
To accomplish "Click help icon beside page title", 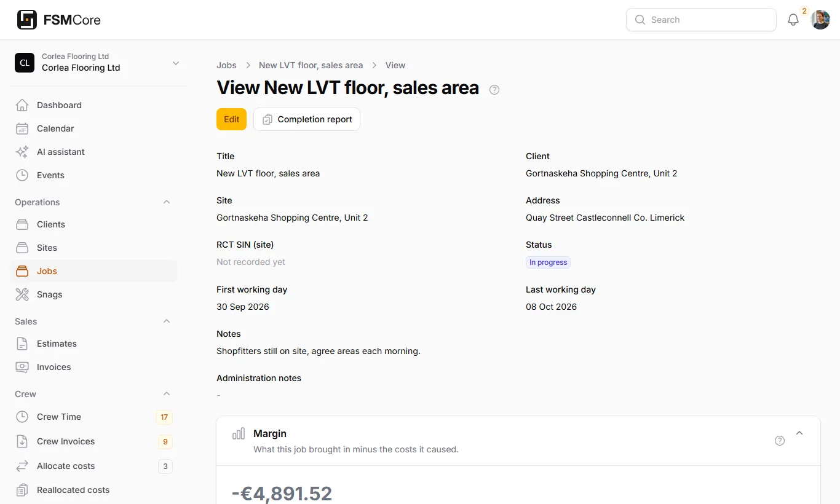I will 494,90.
